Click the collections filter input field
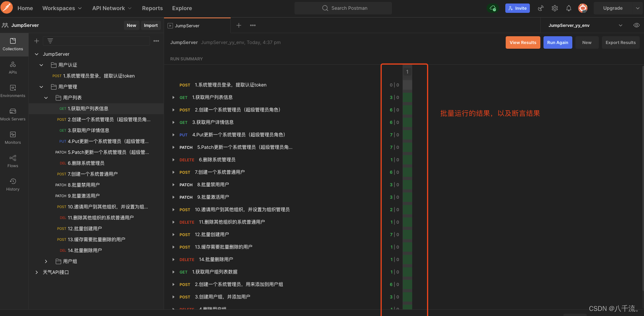644x316 pixels. tap(96, 41)
